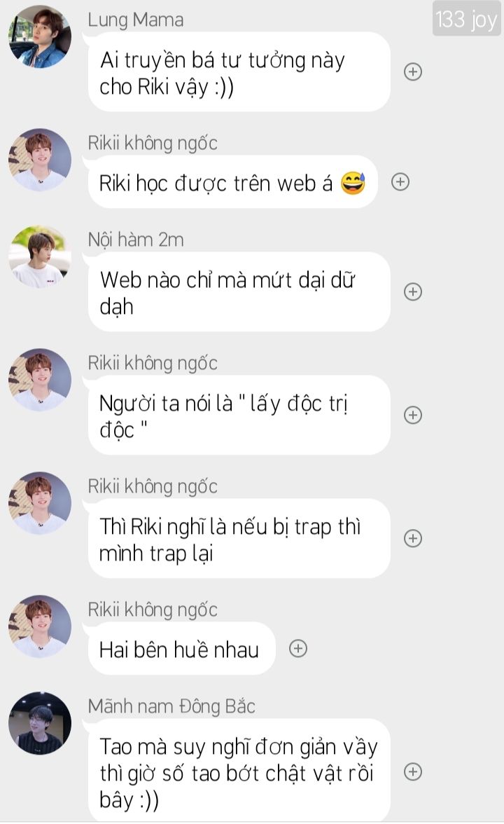This screenshot has width=504, height=824.
Task: Click the sender name "Nội hàm 2m"
Action: [136, 240]
